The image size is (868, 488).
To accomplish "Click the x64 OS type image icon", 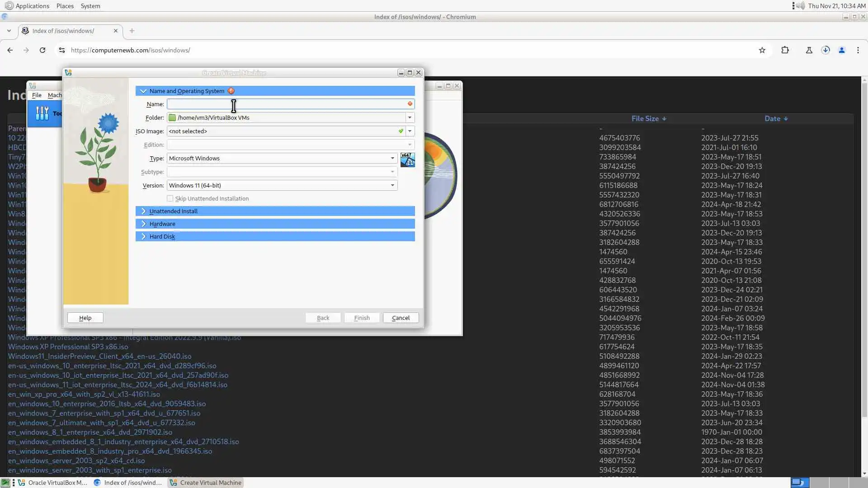I will point(407,160).
